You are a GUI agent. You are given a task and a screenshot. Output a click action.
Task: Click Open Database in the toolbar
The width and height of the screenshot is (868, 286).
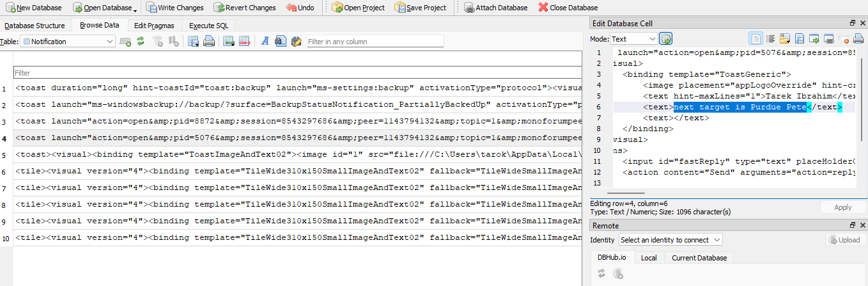click(x=101, y=8)
